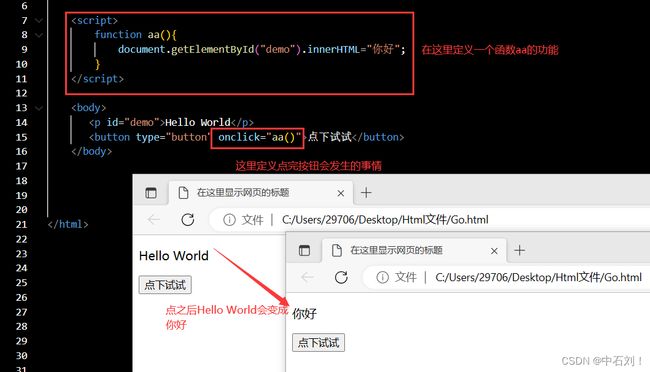Viewport: 650px width, 372px height.
Task: Reload the page in the front browser window
Action: tap(341, 277)
